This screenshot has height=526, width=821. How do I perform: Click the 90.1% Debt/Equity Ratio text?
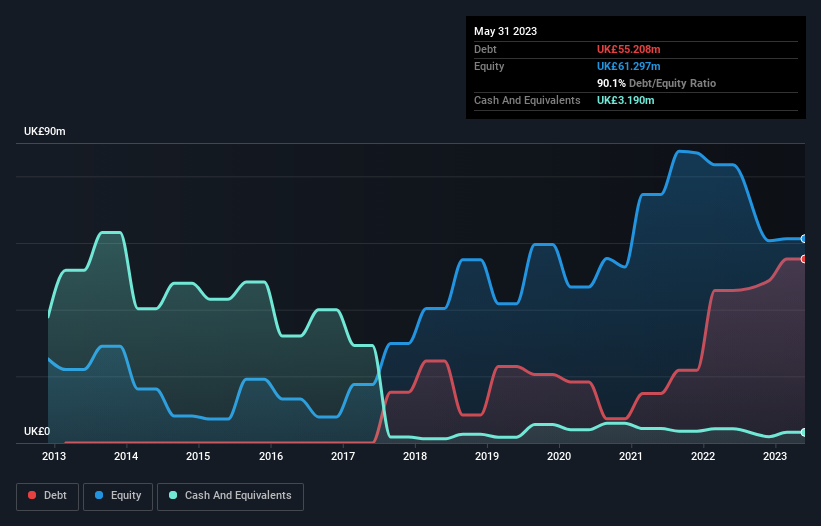click(x=656, y=83)
